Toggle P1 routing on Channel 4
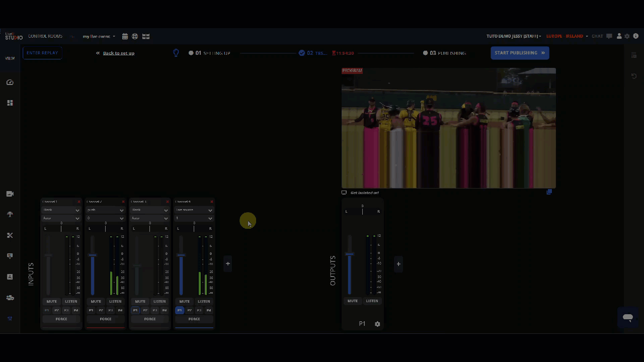644x362 pixels. pyautogui.click(x=179, y=310)
